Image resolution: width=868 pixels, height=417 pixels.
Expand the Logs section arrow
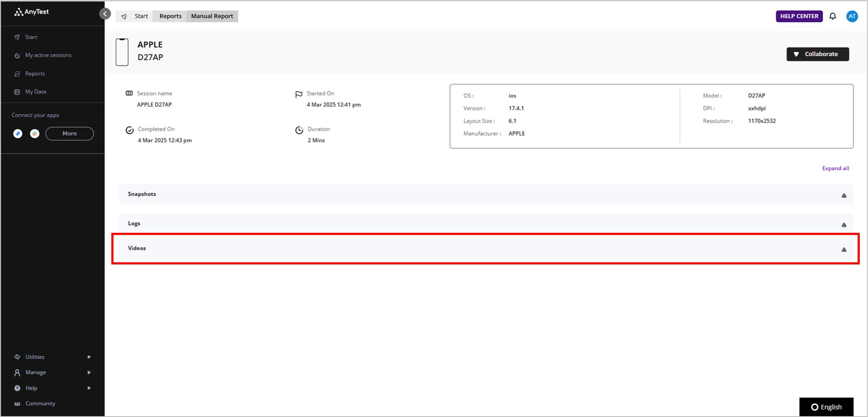click(844, 225)
